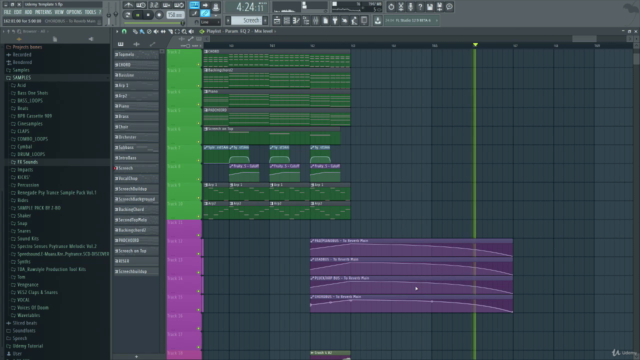640x360 pixels.
Task: Open the VIEW menu
Action: [59, 12]
